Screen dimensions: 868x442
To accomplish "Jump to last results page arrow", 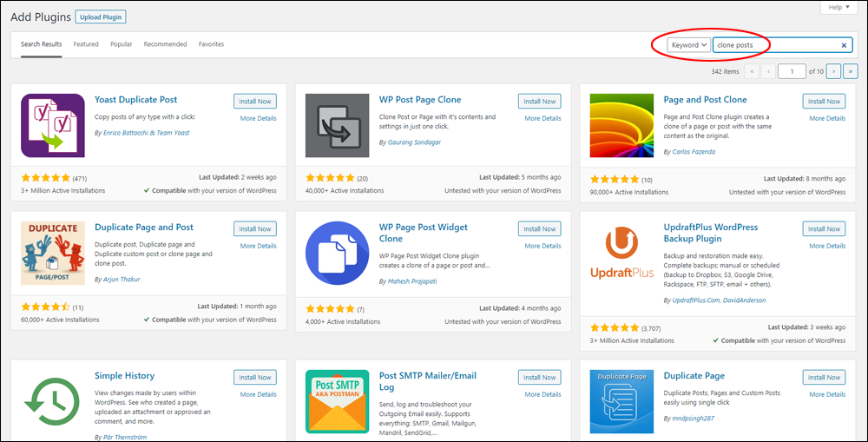I will 851,71.
